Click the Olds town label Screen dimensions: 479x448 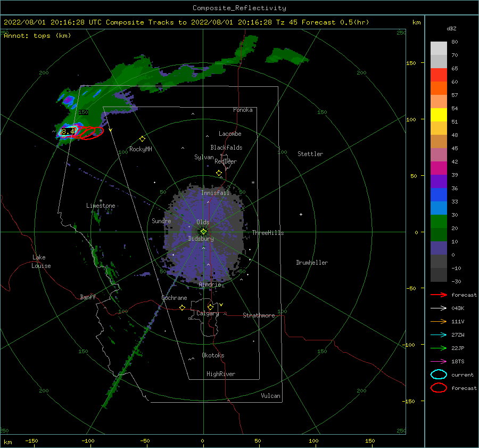click(203, 222)
